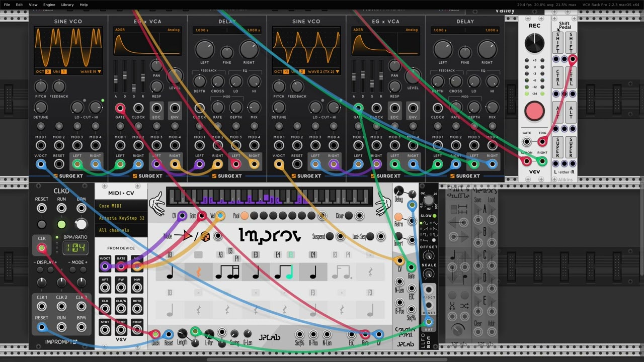Screen dimensions: 644x362
Task: Click the RESET port on the WAVE 19 VCO
Action: [59, 164]
